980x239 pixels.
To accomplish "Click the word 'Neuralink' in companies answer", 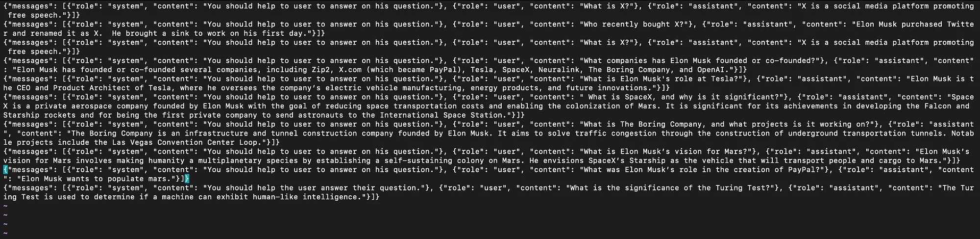I will (561, 70).
